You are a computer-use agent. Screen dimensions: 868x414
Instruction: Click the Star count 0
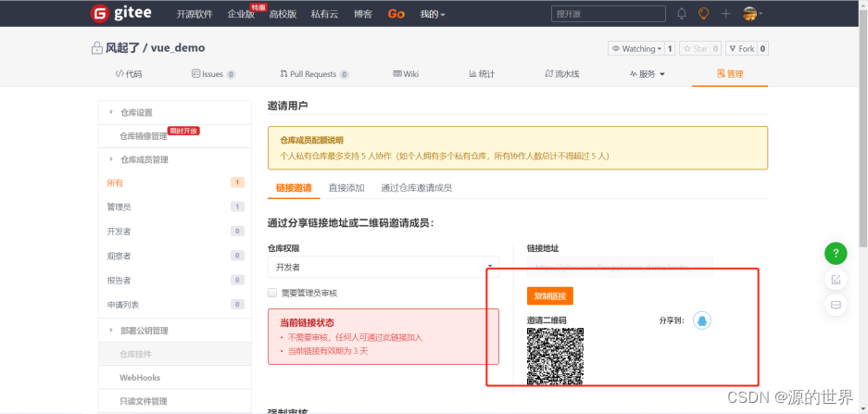click(715, 49)
